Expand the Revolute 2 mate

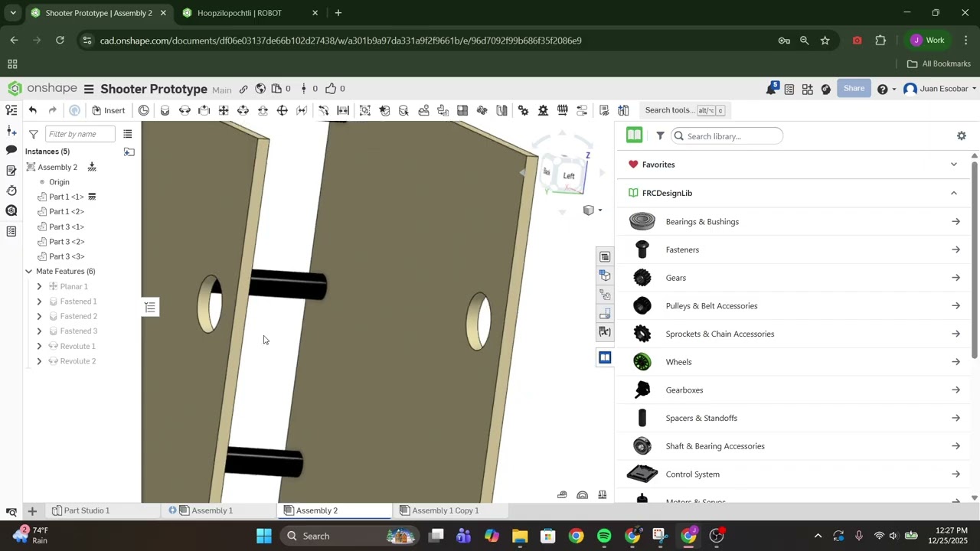[x=39, y=361]
